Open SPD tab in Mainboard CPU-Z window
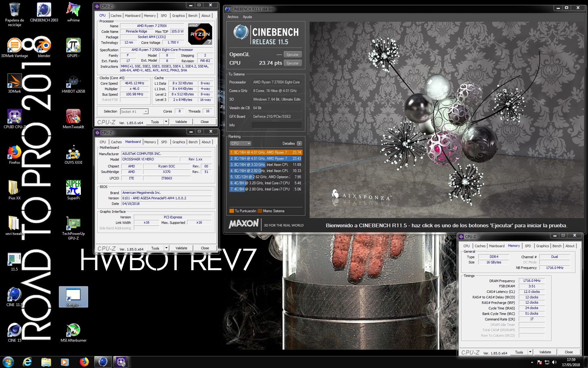This screenshot has height=368, width=588. tap(164, 142)
